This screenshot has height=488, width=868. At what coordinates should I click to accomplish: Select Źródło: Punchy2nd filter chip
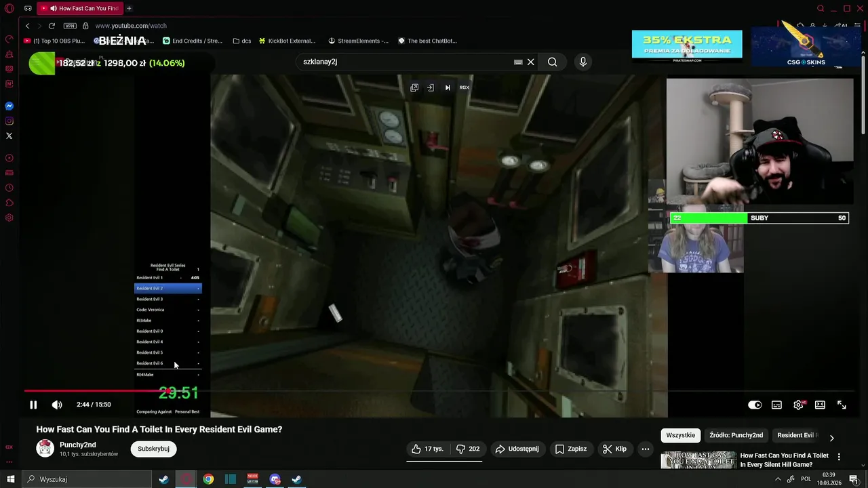[736, 435]
